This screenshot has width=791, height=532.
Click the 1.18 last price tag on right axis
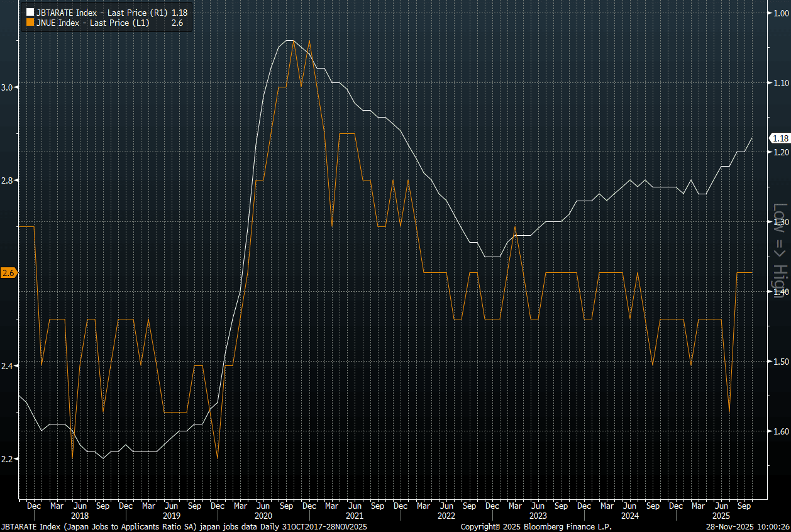(780, 138)
